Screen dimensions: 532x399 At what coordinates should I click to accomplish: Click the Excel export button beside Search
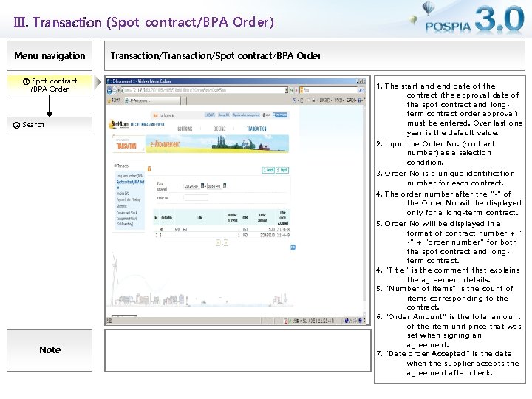(282, 170)
